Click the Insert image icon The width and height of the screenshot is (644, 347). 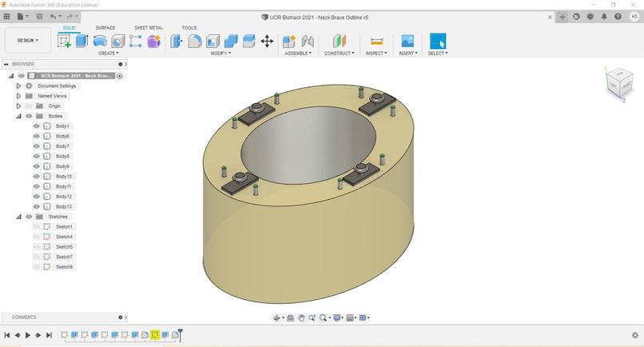407,41
